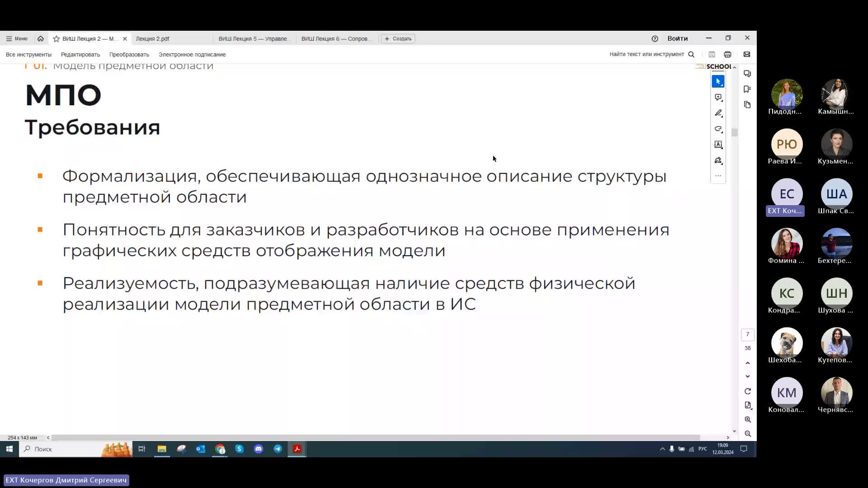Open Discord from the taskbar
This screenshot has width=868, height=488.
tap(259, 449)
